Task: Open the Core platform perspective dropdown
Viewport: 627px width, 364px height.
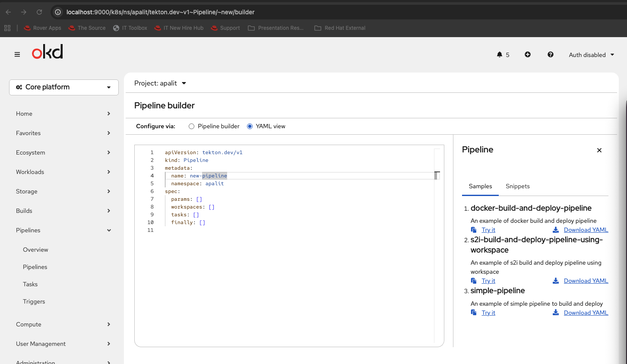Action: [x=64, y=87]
